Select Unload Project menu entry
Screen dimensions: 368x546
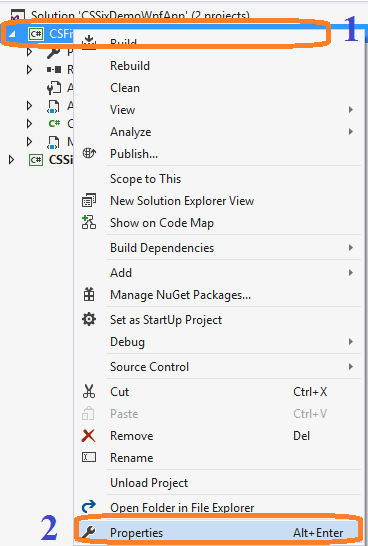click(x=149, y=483)
